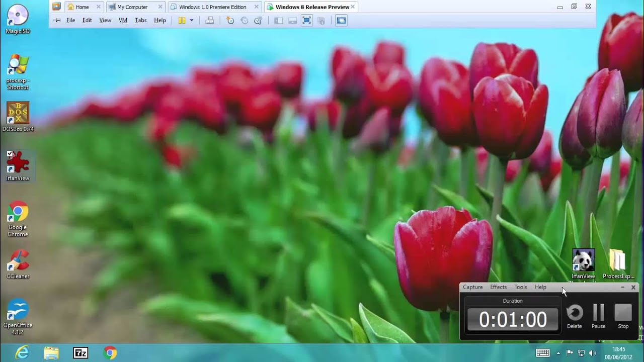Enter VMware full screen mode

point(306,21)
